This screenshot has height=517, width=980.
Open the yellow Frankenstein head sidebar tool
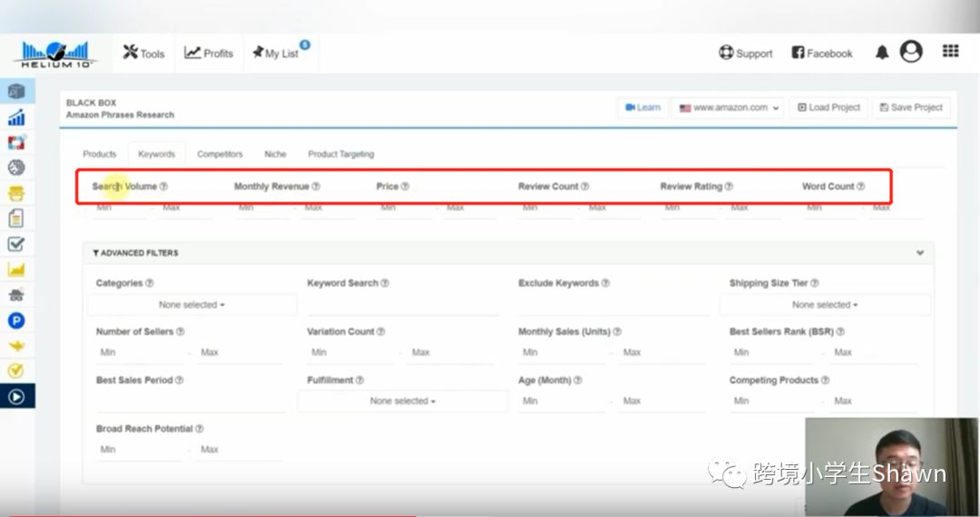(16, 193)
